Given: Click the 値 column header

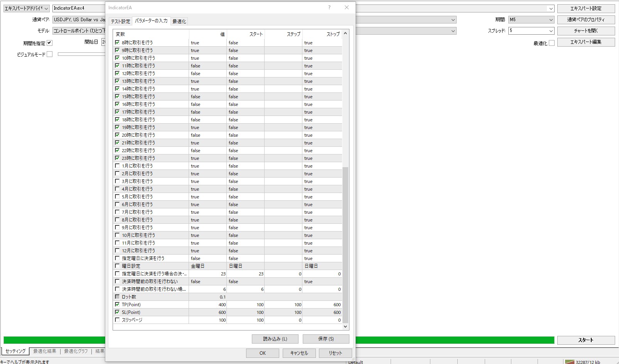Looking at the screenshot, I should click(207, 34).
